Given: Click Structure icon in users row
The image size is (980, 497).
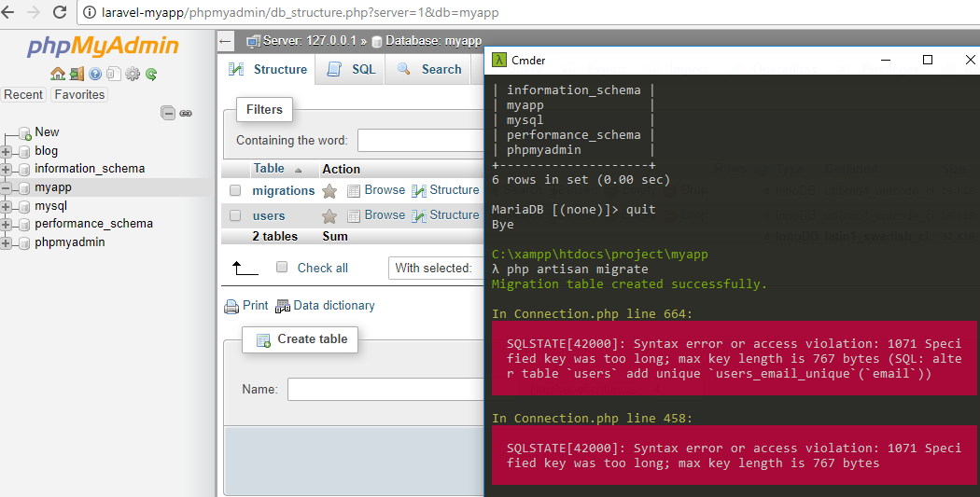Looking at the screenshot, I should pos(419,215).
